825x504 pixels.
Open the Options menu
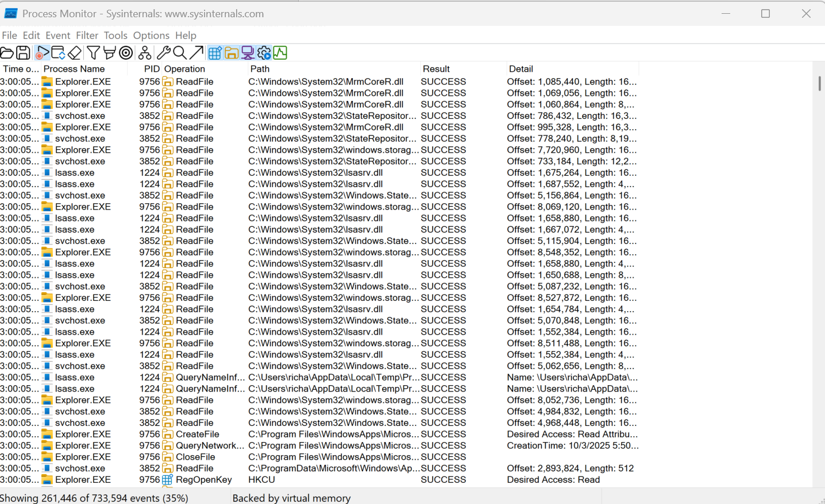151,36
